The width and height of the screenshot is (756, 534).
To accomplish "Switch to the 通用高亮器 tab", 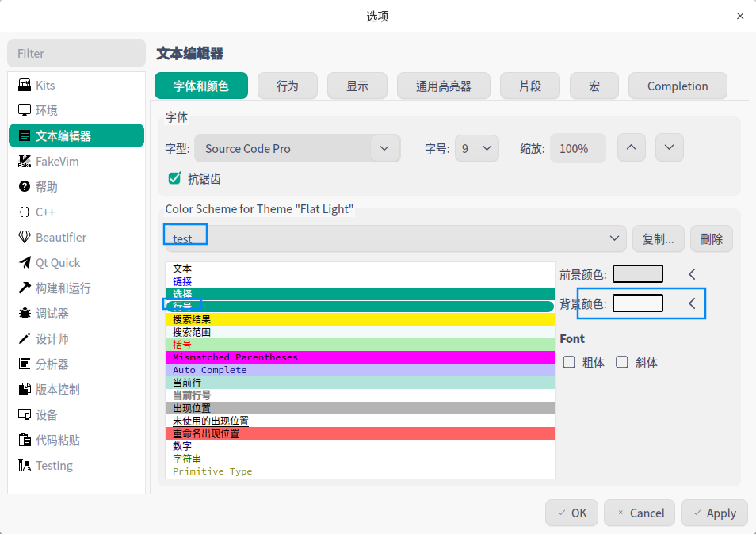I will point(443,86).
